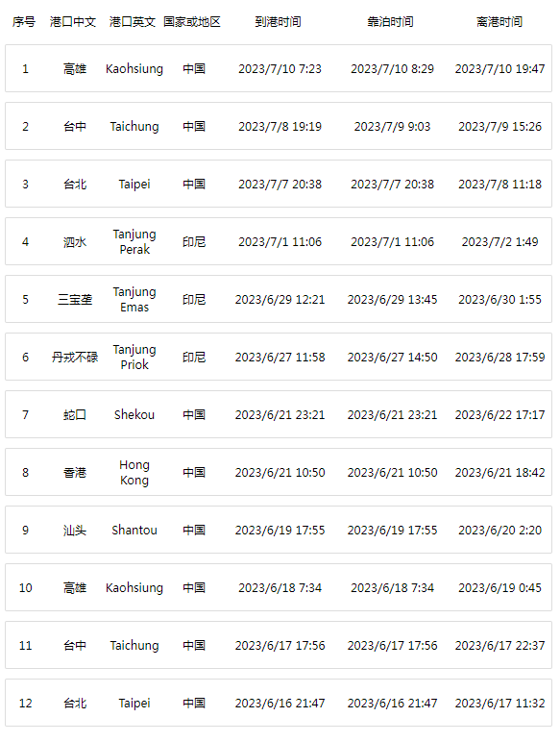Select the Taichung cell in row 2

point(134,127)
